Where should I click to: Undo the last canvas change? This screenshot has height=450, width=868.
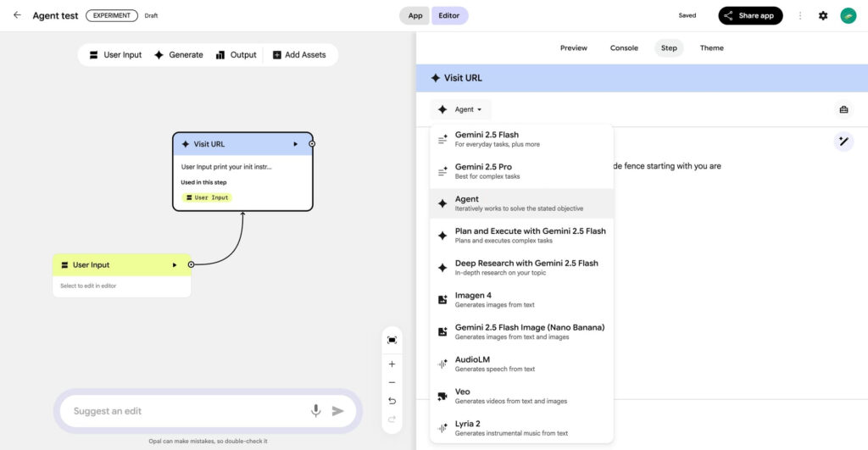(x=392, y=401)
